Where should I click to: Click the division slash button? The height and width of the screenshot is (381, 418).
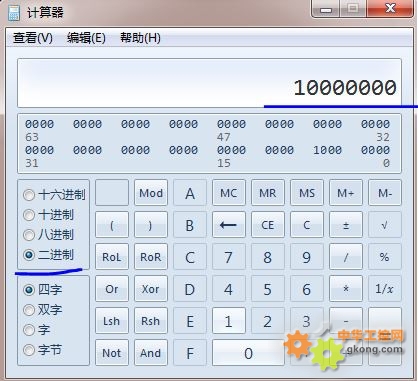[346, 257]
